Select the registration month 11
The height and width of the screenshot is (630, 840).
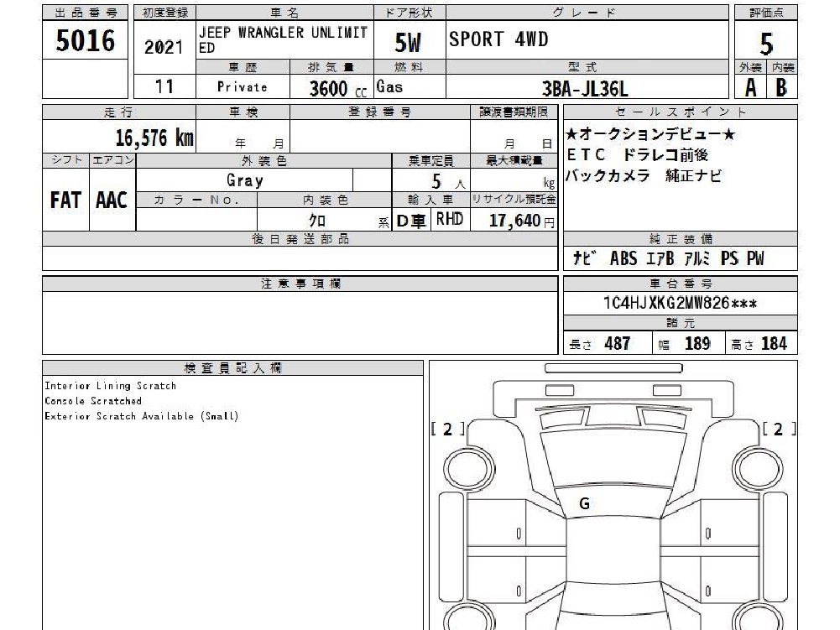point(164,86)
